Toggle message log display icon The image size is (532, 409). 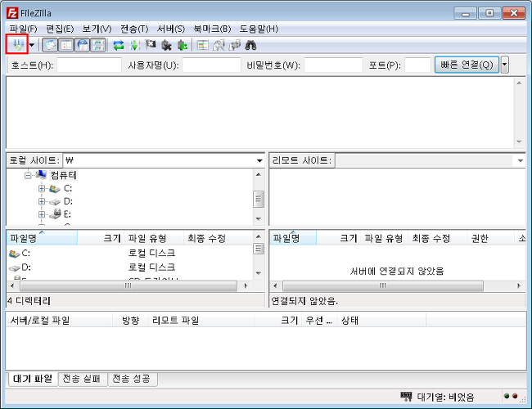point(50,45)
